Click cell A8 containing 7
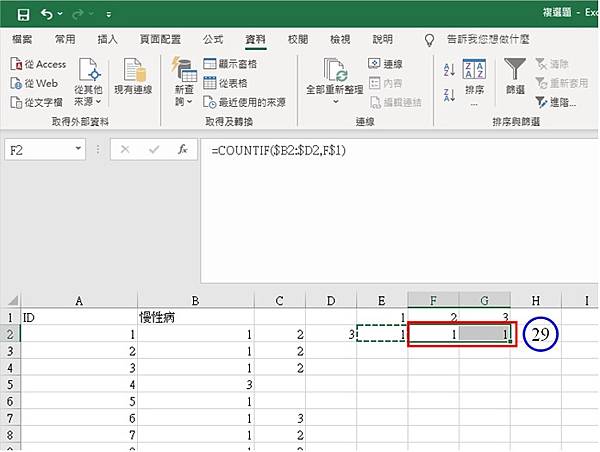Screen dimensions: 600x452 79,435
